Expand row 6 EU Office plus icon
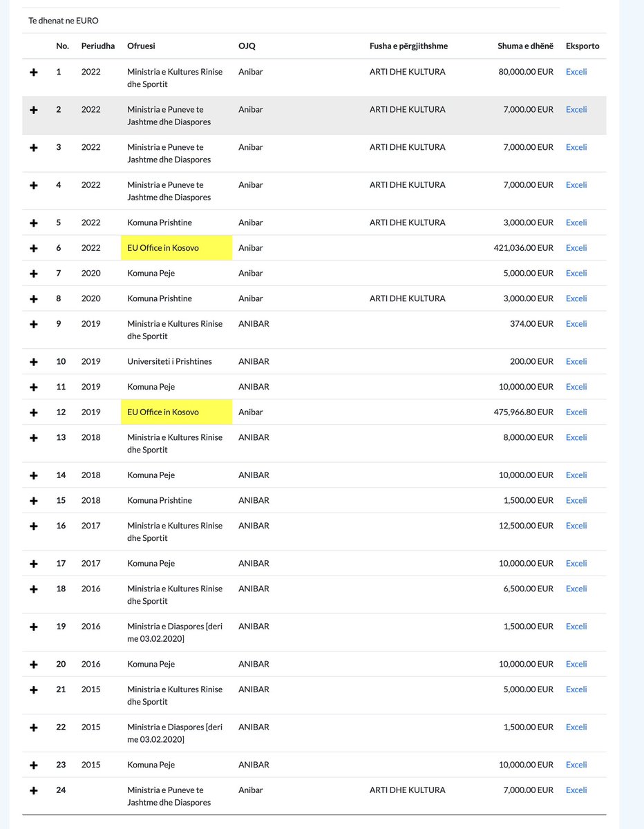 pyautogui.click(x=34, y=249)
